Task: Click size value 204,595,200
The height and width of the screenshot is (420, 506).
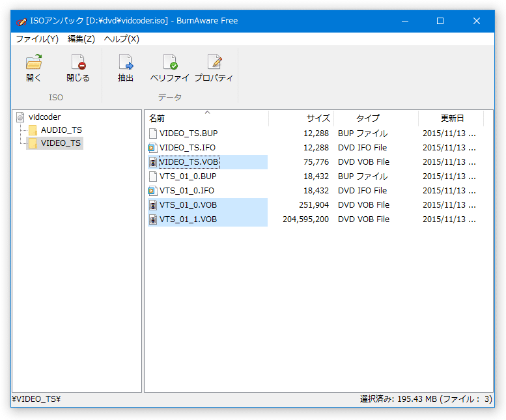Action: click(305, 219)
